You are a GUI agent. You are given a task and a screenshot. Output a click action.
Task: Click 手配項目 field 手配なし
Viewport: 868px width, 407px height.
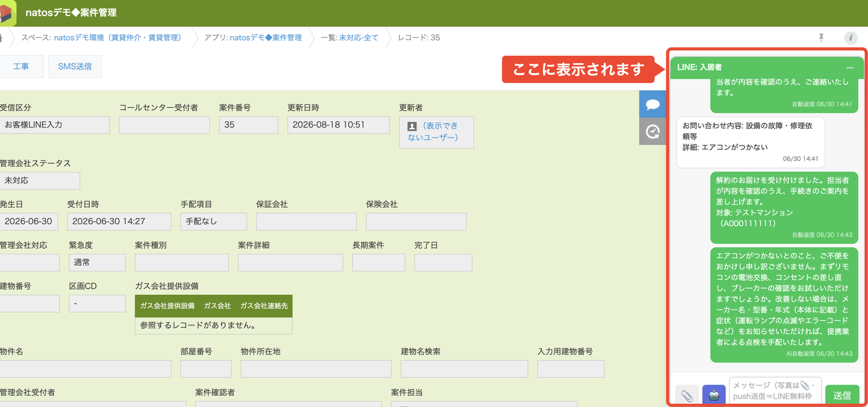point(214,221)
